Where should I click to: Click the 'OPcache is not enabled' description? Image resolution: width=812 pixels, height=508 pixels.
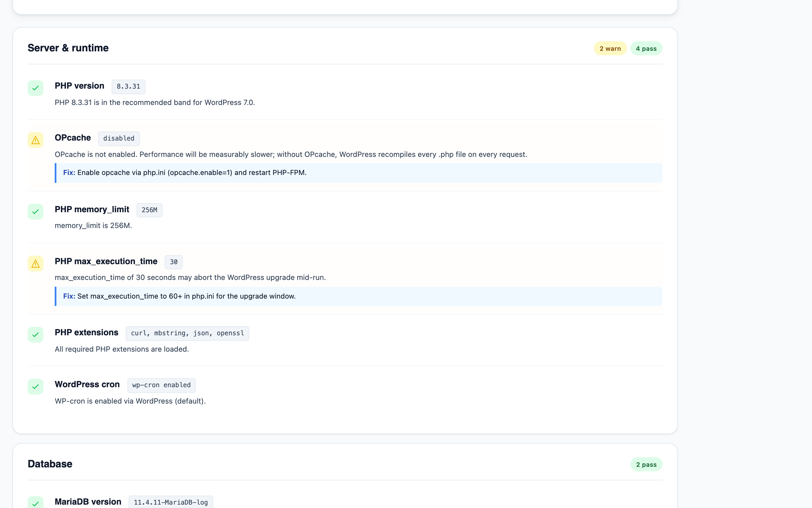(291, 154)
